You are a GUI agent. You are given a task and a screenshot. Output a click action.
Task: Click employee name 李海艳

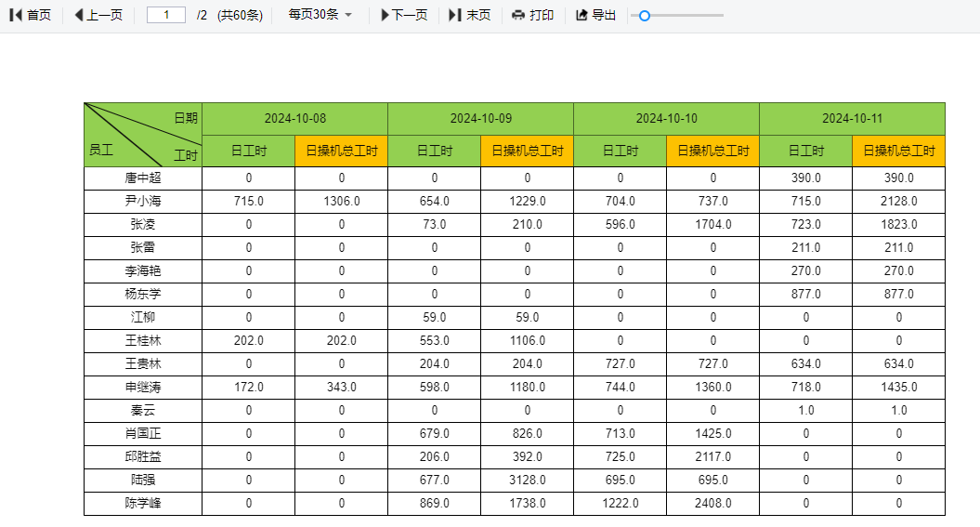click(143, 270)
